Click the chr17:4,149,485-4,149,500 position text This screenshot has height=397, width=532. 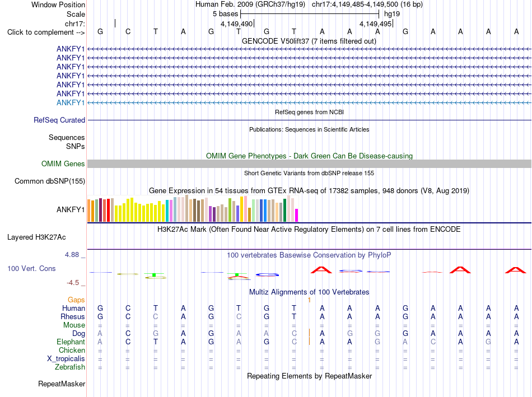tap(367, 4)
